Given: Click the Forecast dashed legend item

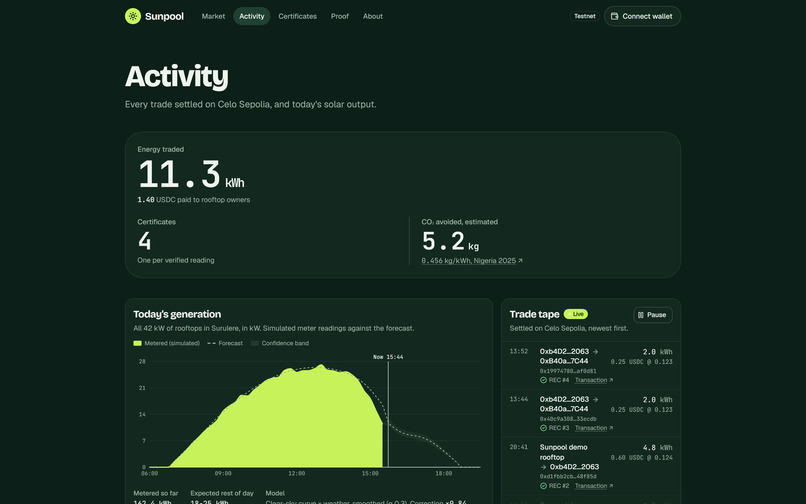Looking at the screenshot, I should (225, 343).
